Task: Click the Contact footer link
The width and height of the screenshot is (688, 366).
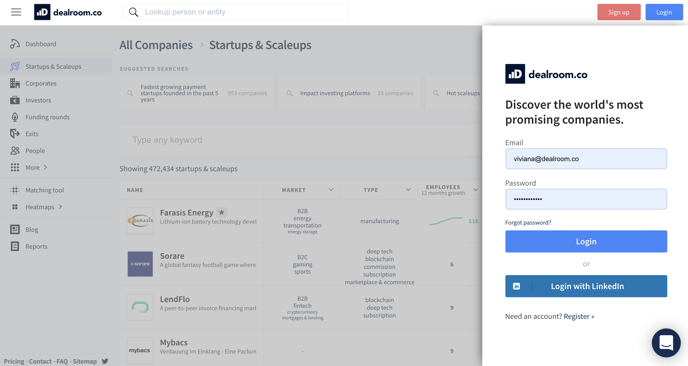Action: [x=40, y=362]
